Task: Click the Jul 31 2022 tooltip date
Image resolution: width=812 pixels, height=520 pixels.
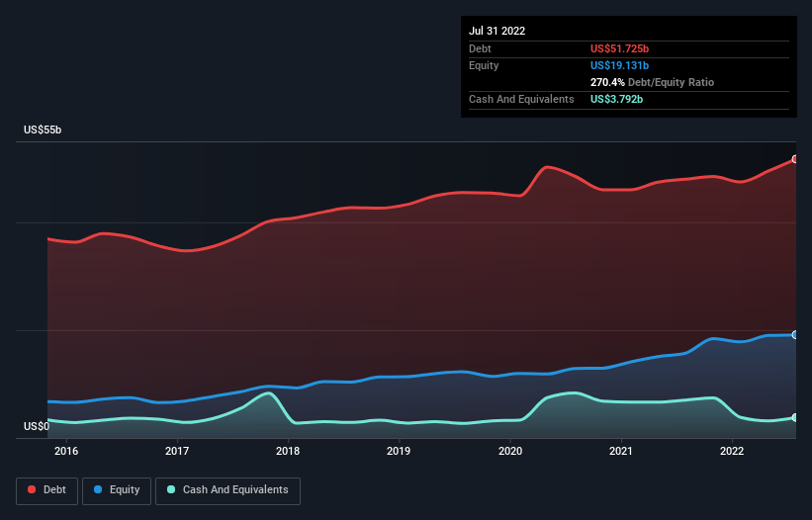Action: (x=497, y=31)
